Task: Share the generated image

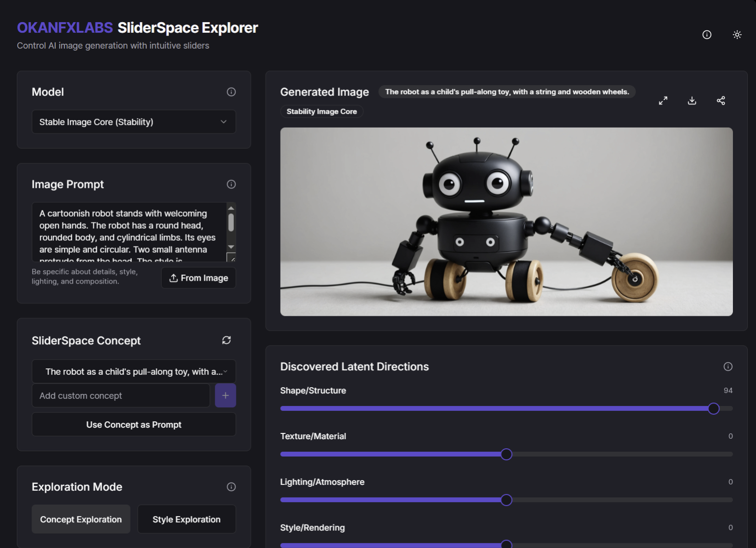Action: pos(721,101)
